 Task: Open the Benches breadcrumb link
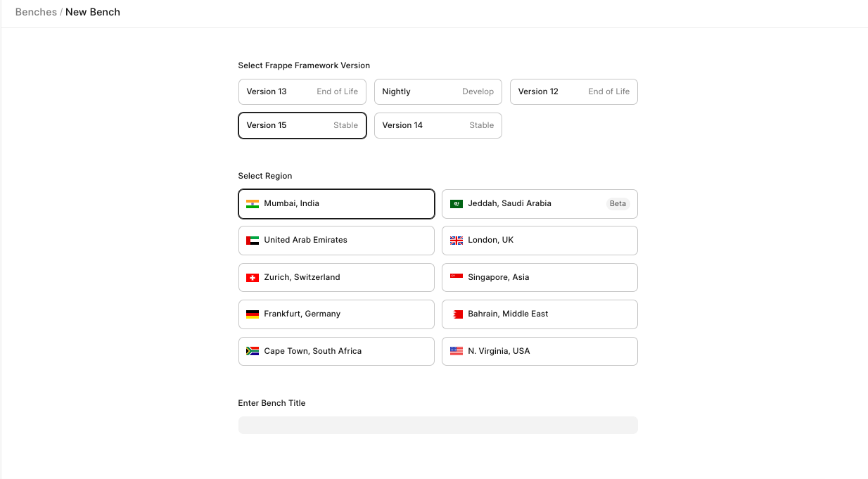[36, 12]
